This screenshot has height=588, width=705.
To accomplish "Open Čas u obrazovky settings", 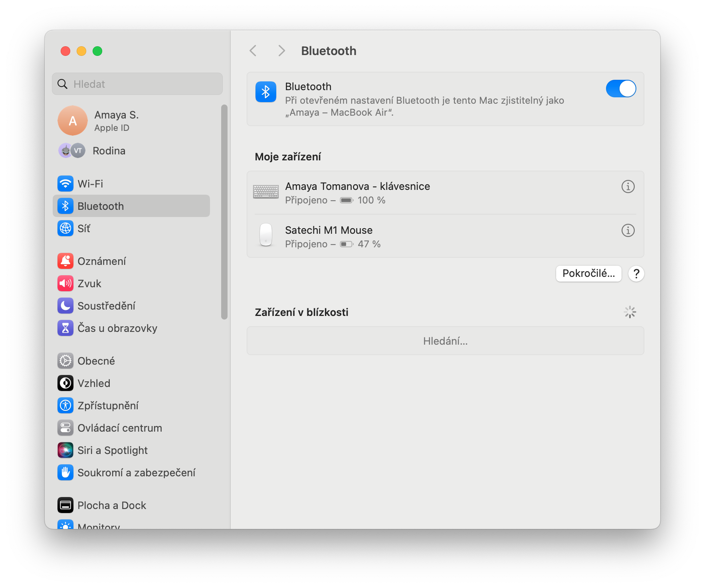I will point(131,328).
